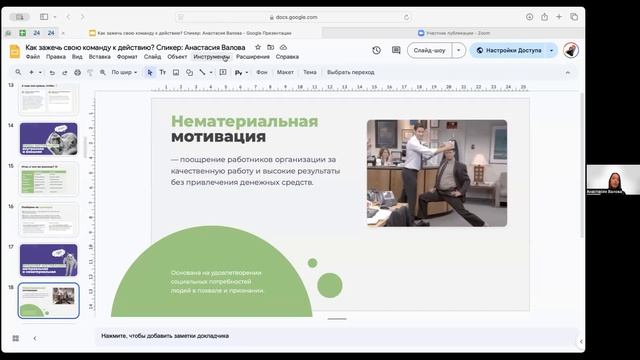Viewport: 640px width, 360px height.
Task: Start the 'Слайд-шоу' presentation
Action: point(429,50)
